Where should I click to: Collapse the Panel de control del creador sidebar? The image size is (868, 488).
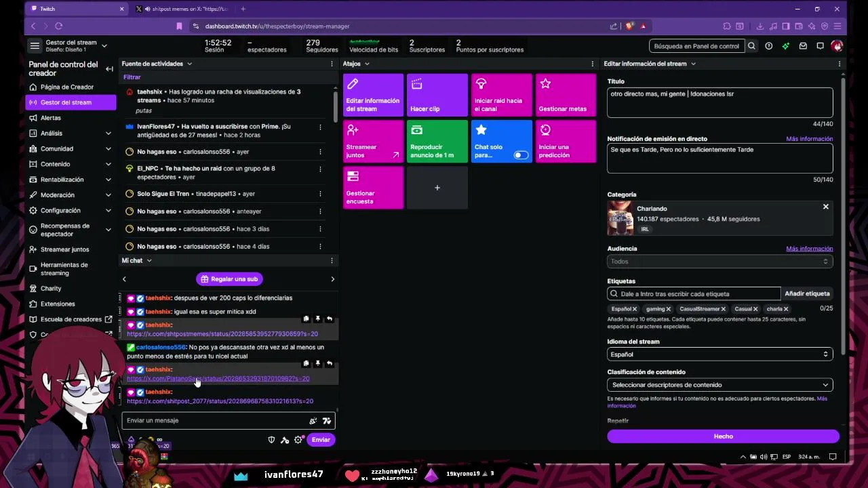(109, 68)
